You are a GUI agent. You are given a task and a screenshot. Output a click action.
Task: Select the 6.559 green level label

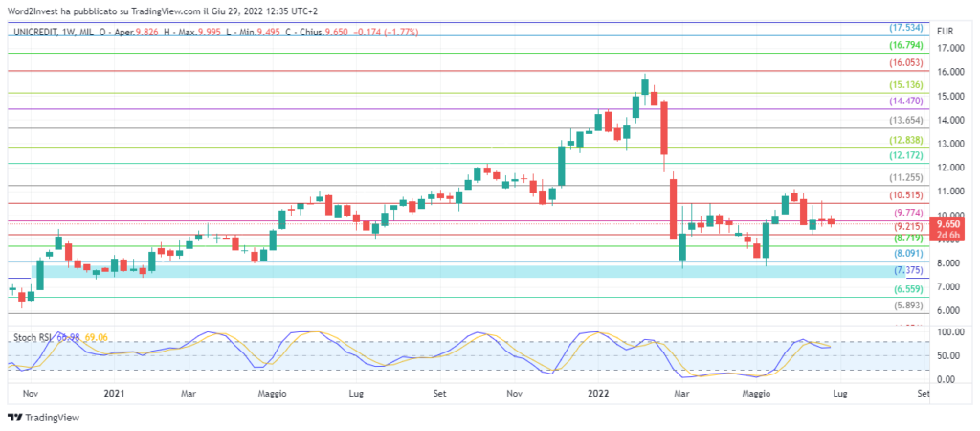[x=906, y=289]
